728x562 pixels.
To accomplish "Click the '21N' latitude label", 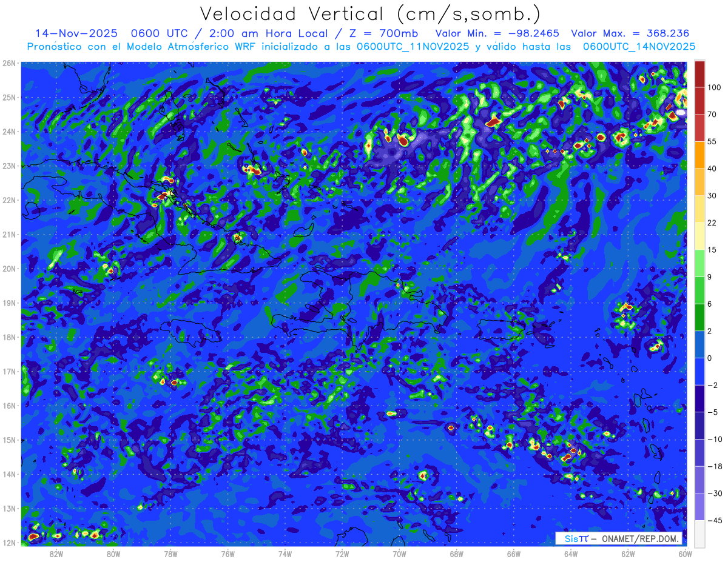I will [x=9, y=235].
